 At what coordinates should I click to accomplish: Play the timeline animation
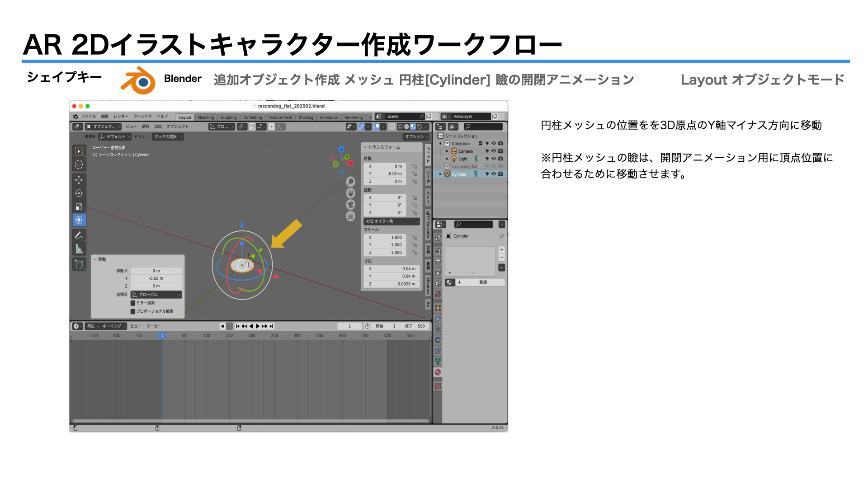coord(258,326)
